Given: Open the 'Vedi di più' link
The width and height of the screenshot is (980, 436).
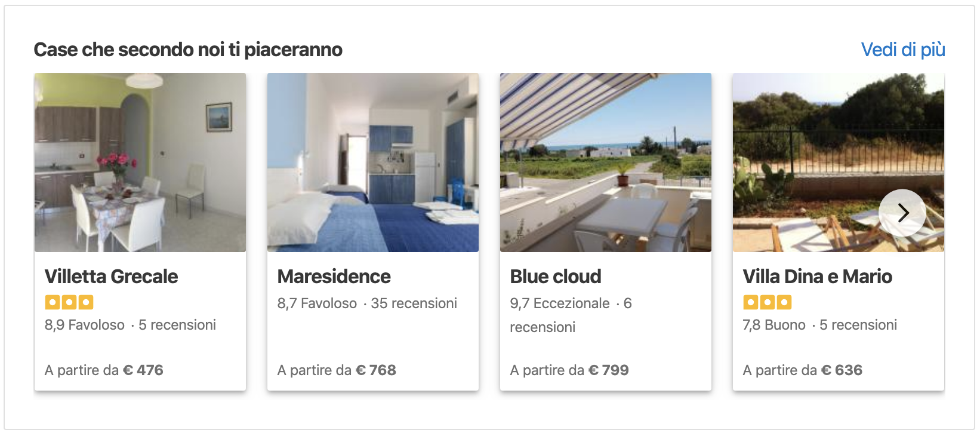Looking at the screenshot, I should click(903, 50).
